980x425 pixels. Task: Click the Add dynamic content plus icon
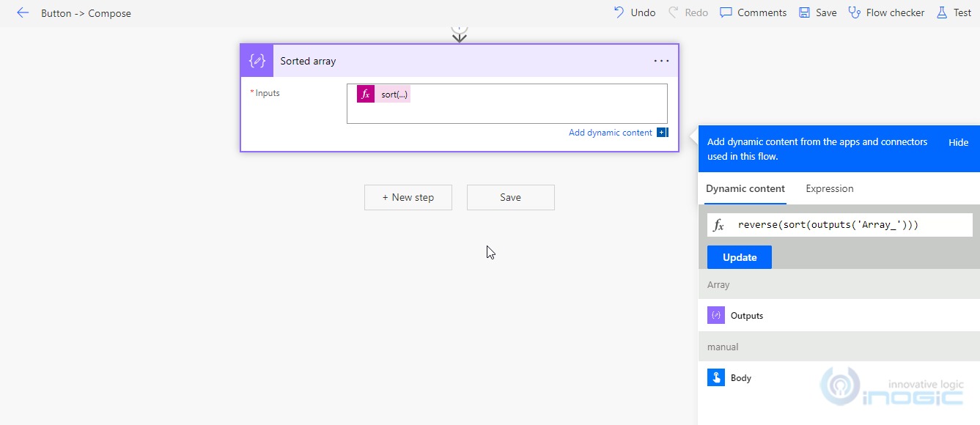click(x=662, y=133)
